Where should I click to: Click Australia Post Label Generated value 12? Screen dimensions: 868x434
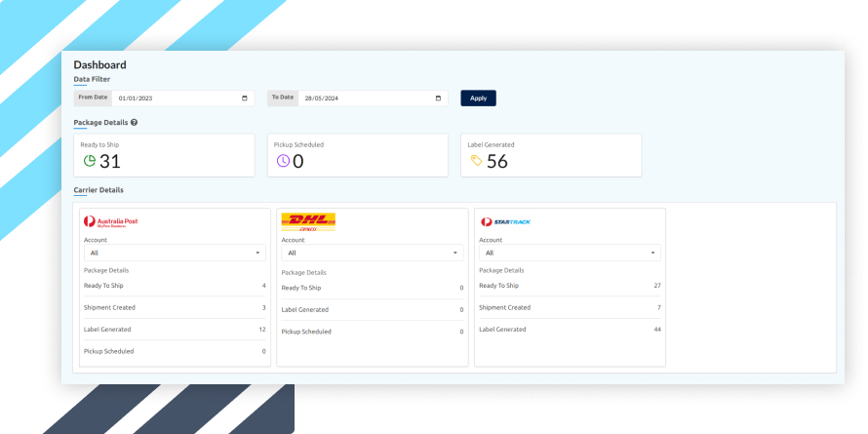coord(262,330)
